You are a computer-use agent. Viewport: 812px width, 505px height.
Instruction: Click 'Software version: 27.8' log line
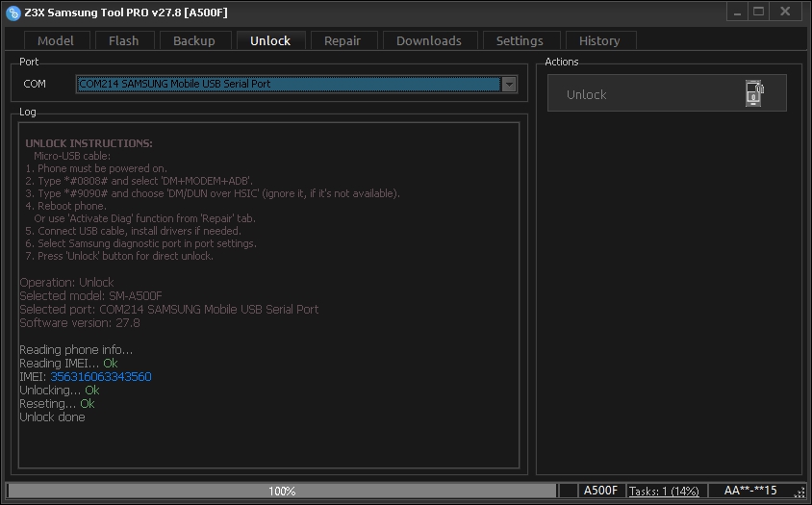(80, 322)
